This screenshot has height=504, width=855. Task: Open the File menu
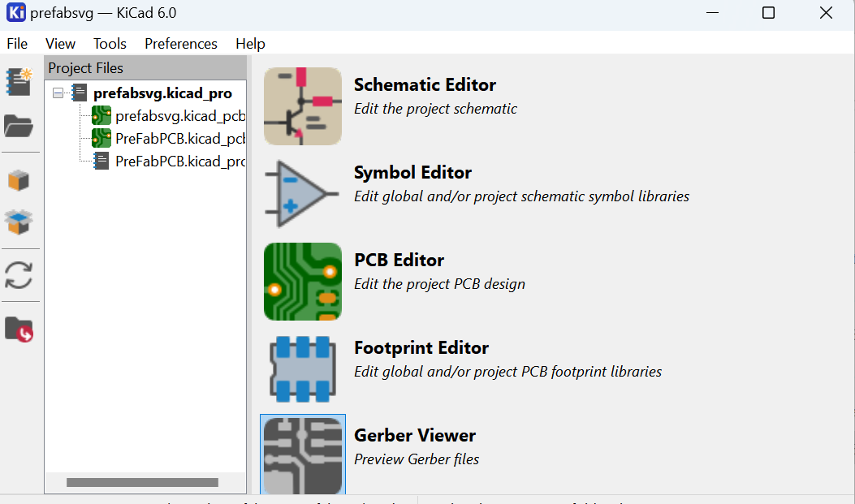17,44
